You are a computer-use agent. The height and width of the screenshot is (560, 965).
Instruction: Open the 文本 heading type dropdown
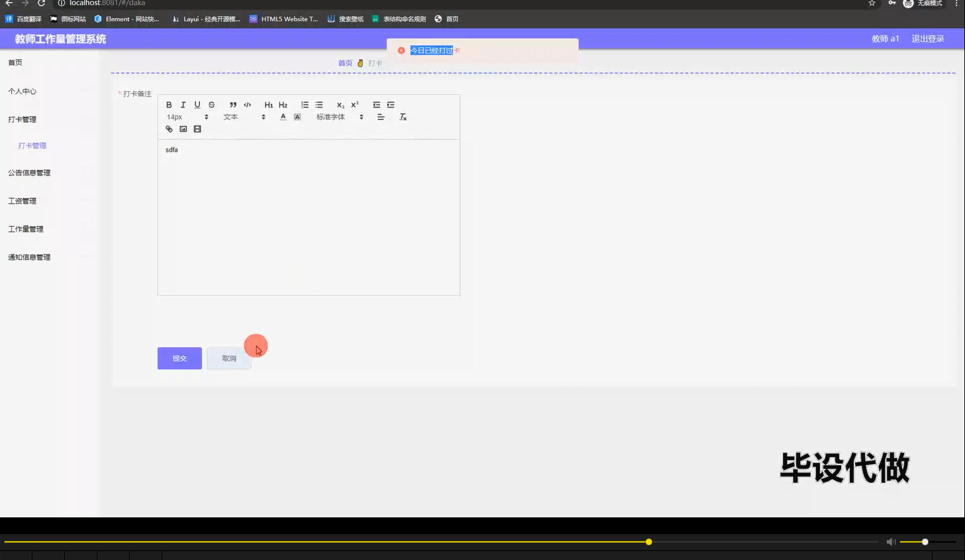tap(244, 117)
